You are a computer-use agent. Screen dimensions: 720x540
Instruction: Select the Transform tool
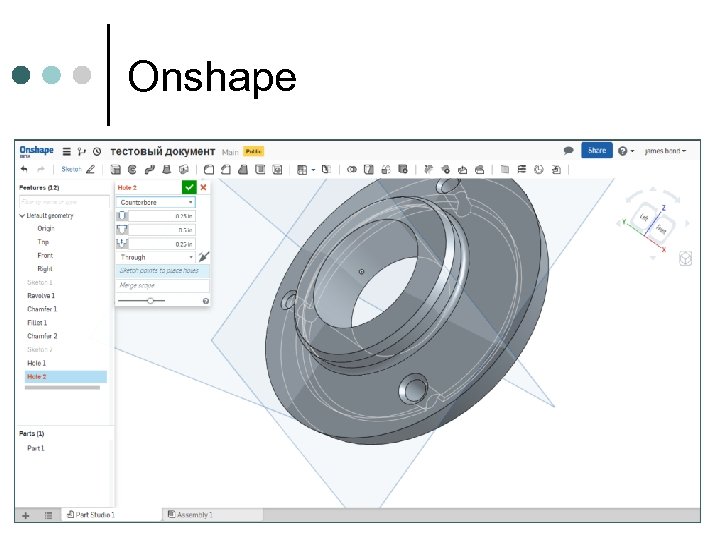[386, 170]
